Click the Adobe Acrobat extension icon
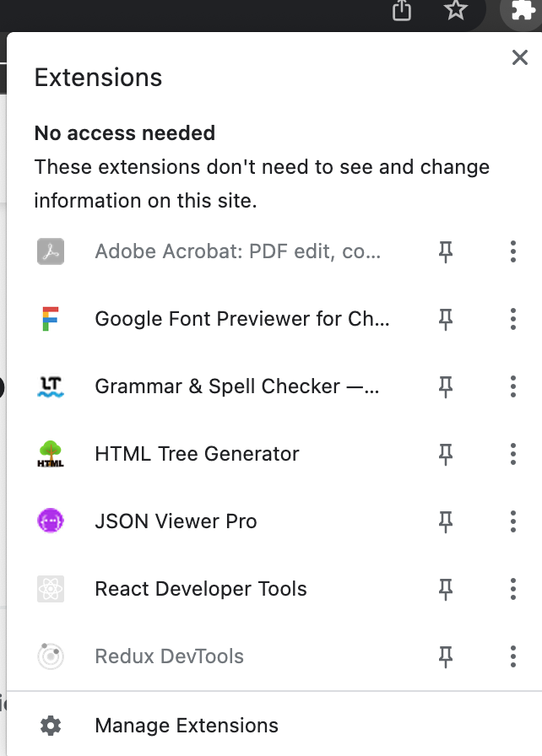 click(x=50, y=251)
